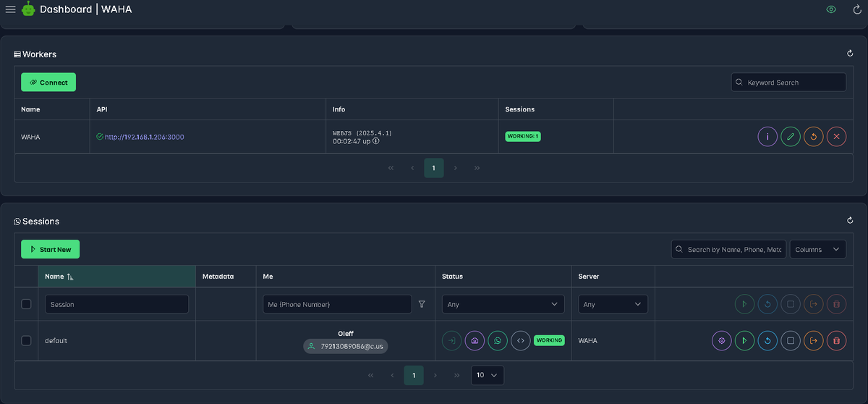Viewport: 868px width, 404px height.
Task: Select Sessions page 1
Action: [x=414, y=375]
